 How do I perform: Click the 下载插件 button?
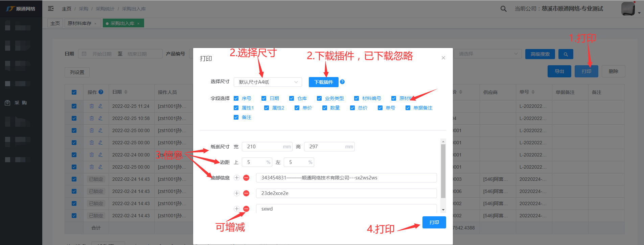(x=323, y=82)
